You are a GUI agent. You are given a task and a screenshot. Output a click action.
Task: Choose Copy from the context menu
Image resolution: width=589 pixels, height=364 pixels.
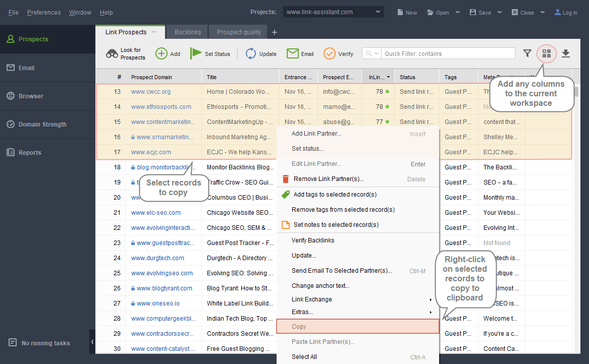coord(358,327)
